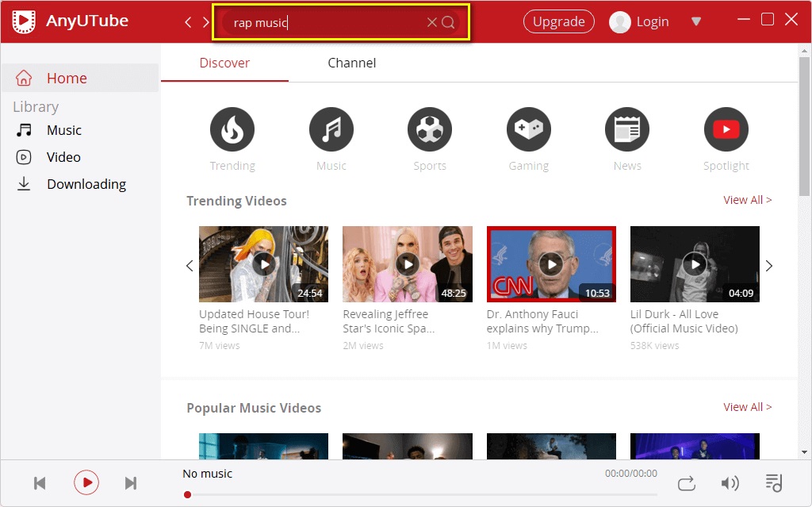812x507 pixels.
Task: Clear the search box text
Action: pos(431,22)
